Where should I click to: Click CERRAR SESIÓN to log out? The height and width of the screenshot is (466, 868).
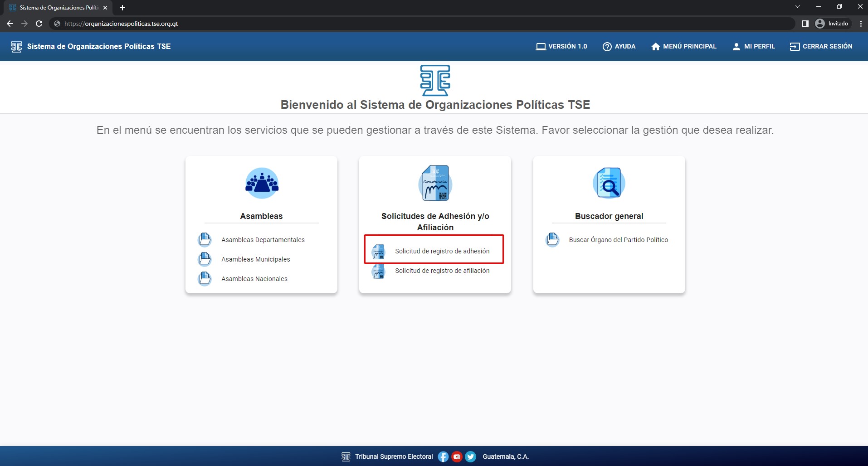821,47
